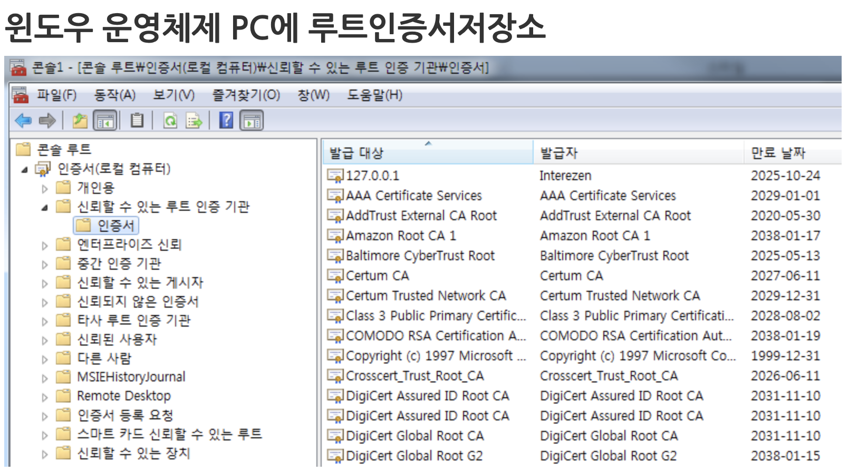
Task: Click the Baltimore CyberTrust Root certificate icon
Action: 335,255
